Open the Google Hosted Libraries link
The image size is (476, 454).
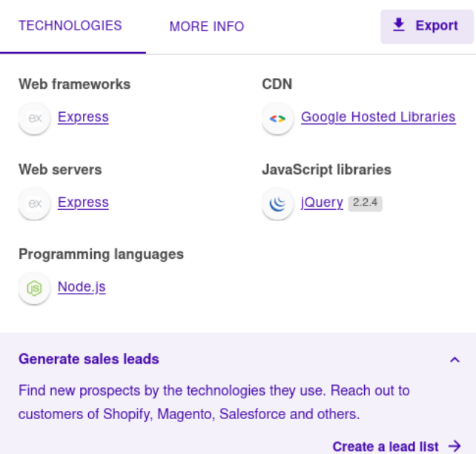pos(378,117)
